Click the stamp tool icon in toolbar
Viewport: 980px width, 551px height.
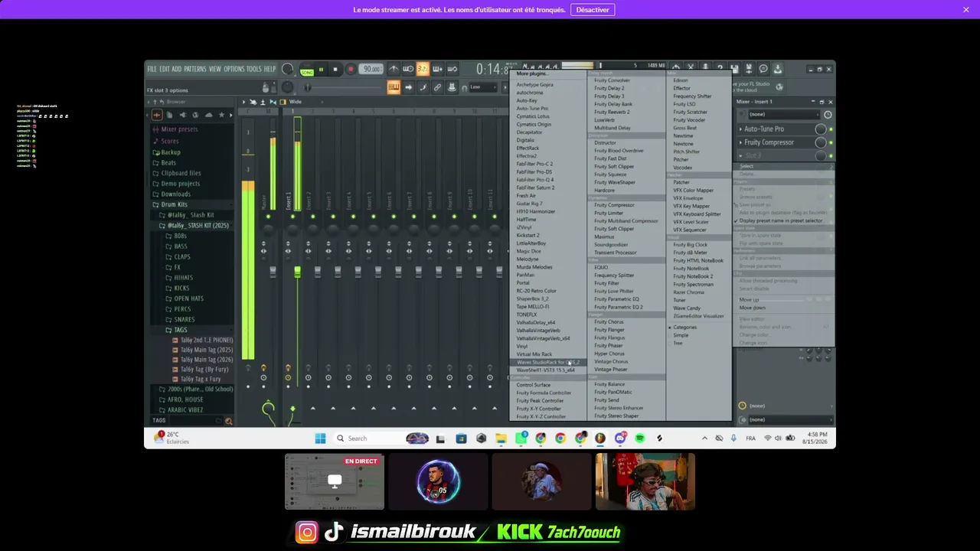click(x=452, y=87)
